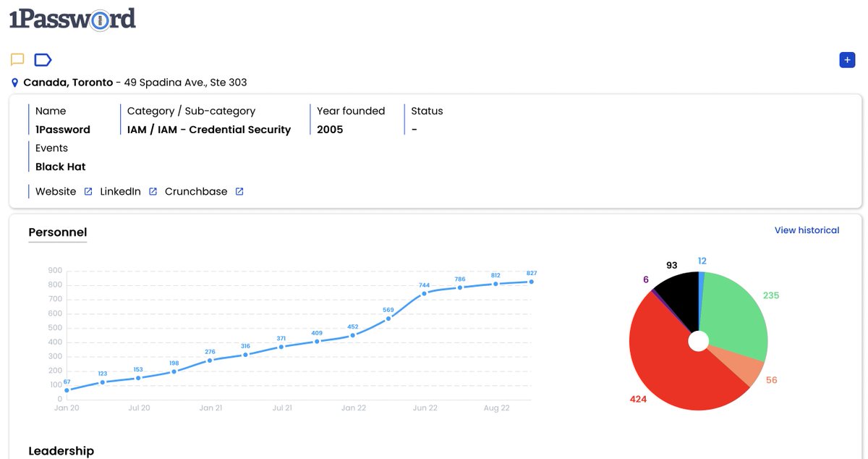
Task: Click the Jan 22 axis label
Action: point(353,408)
